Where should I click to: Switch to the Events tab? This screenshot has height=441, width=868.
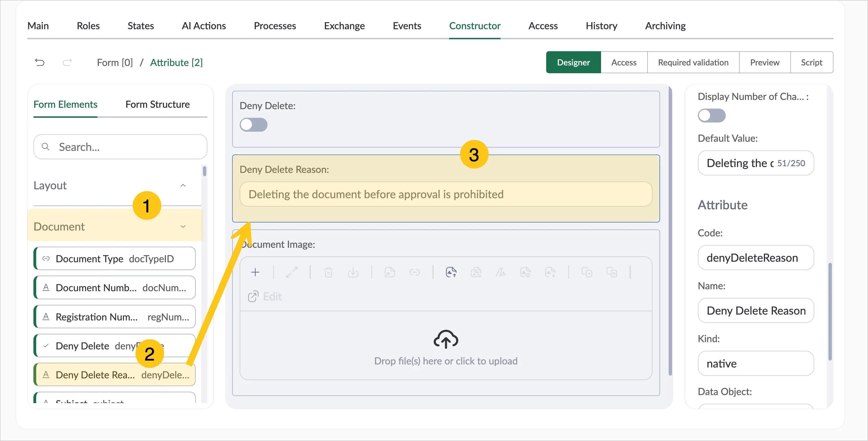(407, 26)
